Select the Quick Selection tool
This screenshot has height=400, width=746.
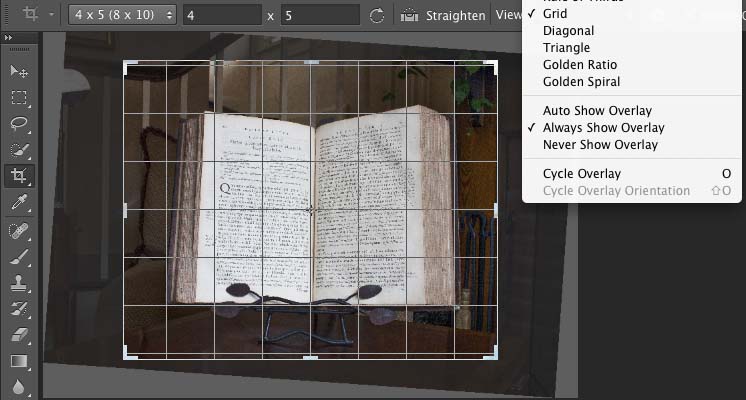tap(19, 150)
